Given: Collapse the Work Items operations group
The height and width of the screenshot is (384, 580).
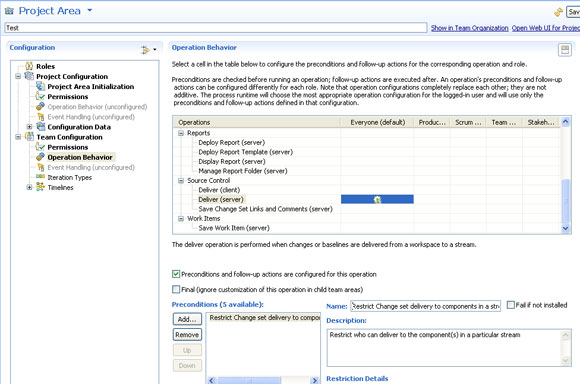Looking at the screenshot, I should click(181, 219).
